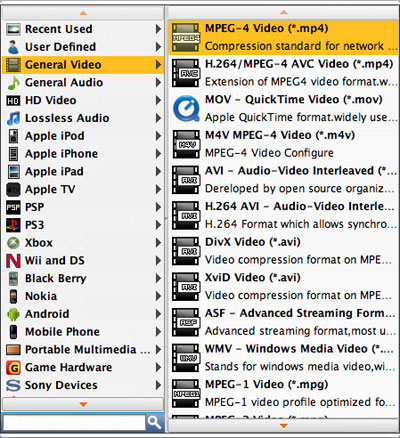Expand the Recent Used submenu arrow
Image resolution: width=400 pixels, height=438 pixels.
point(158,29)
